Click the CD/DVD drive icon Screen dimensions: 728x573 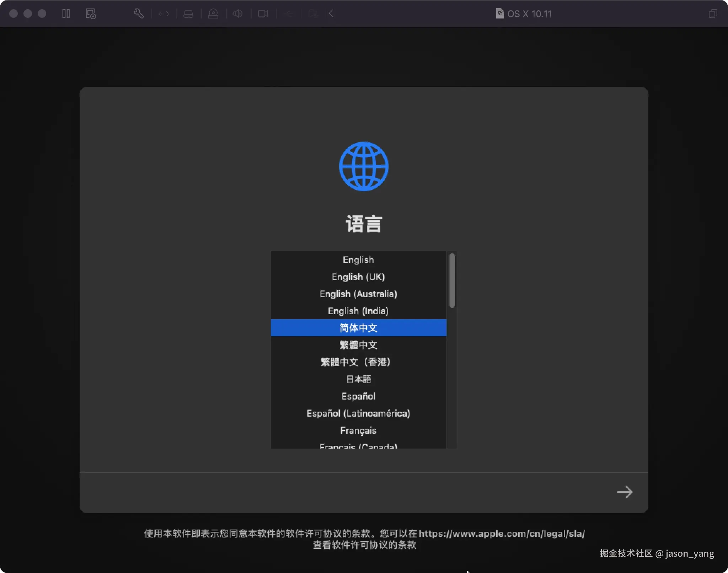pos(213,14)
